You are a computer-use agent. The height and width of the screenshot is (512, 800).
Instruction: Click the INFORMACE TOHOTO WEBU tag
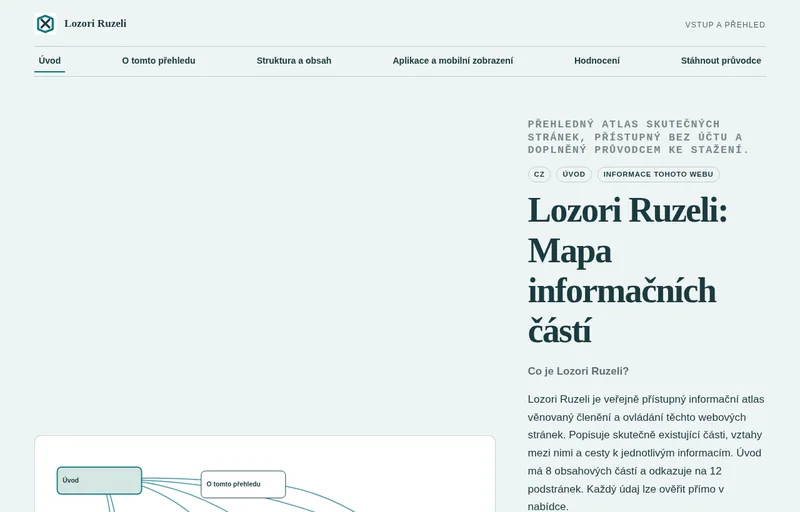658,174
